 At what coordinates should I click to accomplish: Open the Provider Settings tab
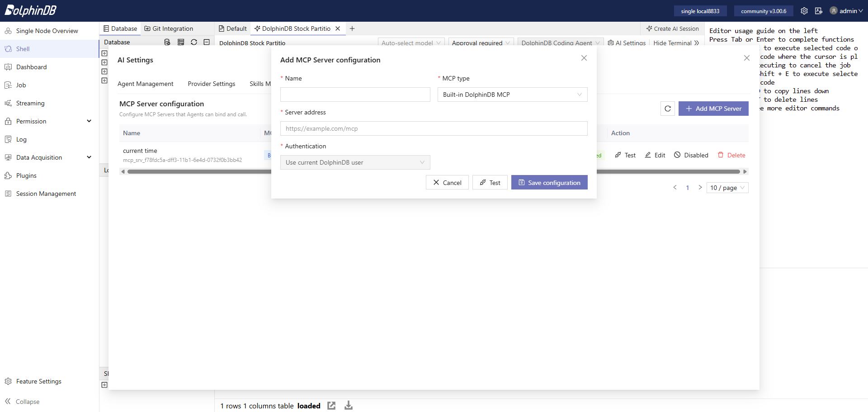[212, 84]
